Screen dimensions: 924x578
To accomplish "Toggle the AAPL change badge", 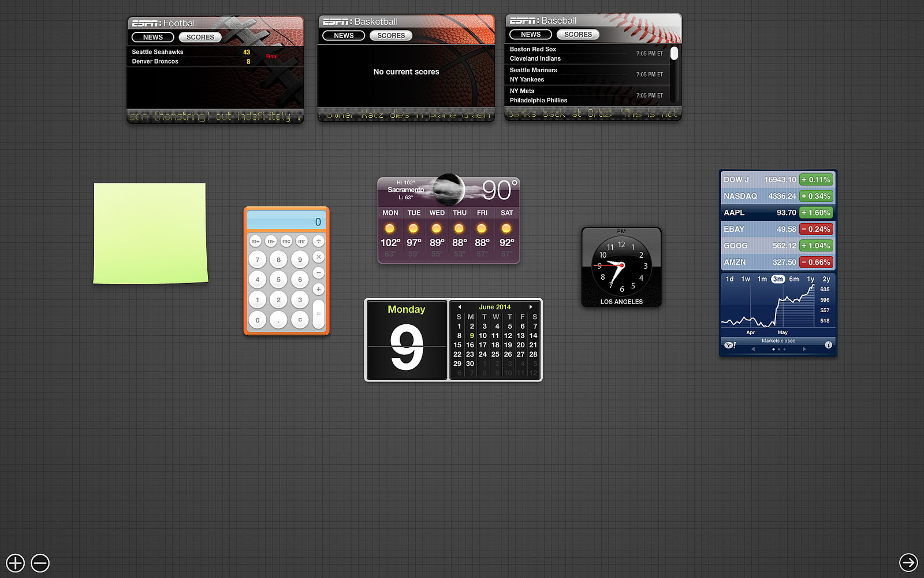I will [816, 213].
